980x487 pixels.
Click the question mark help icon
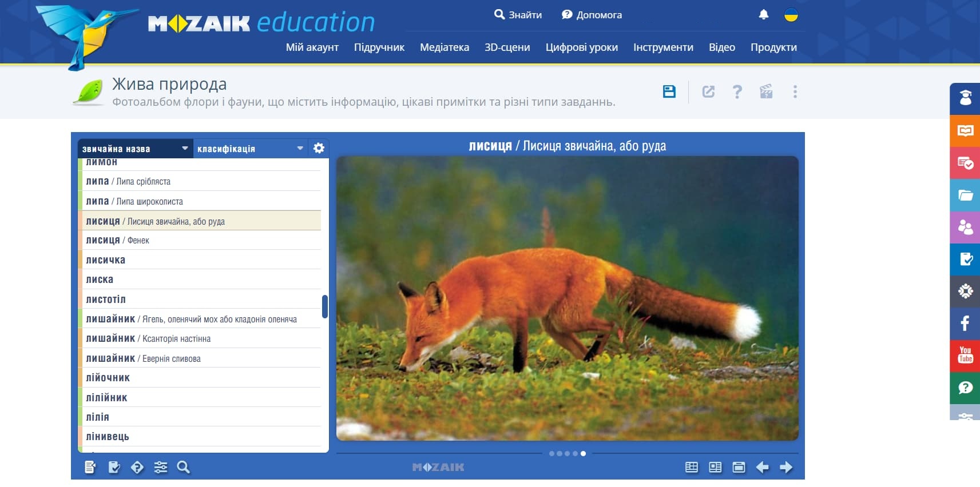737,91
